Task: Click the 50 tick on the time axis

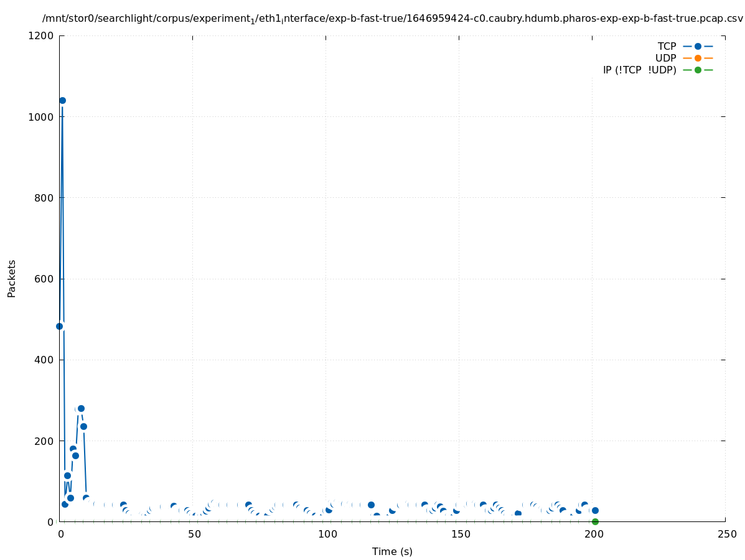Action: 193,534
